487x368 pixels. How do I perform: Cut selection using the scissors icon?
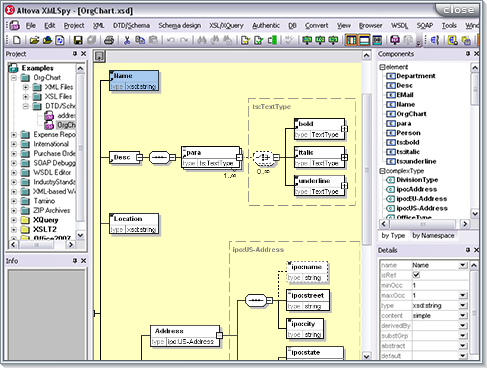click(127, 40)
